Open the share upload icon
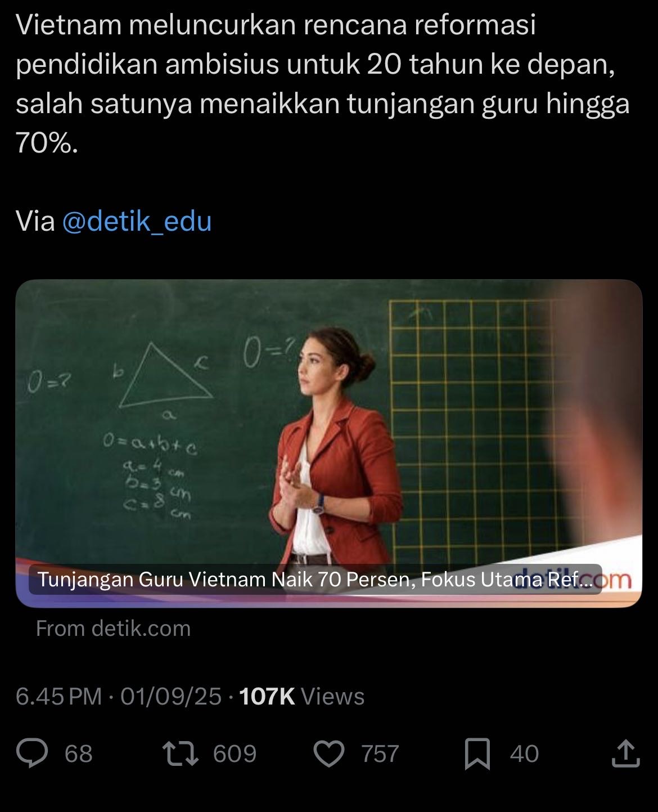 click(625, 753)
